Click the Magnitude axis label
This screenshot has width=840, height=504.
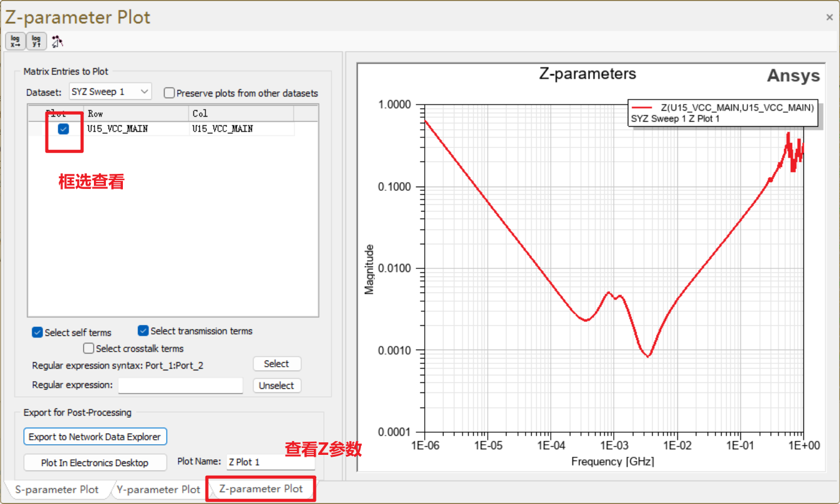370,269
